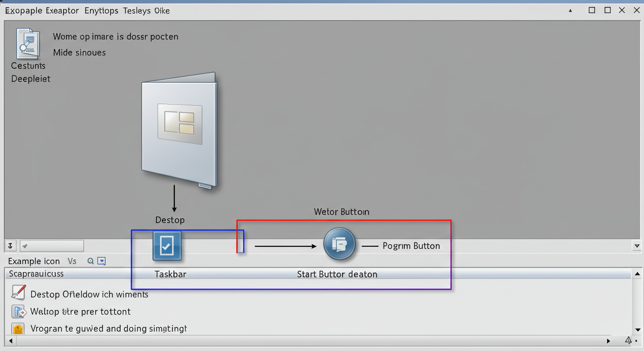
Task: Toggle the Taskbar highlighted selection box
Action: [188, 259]
